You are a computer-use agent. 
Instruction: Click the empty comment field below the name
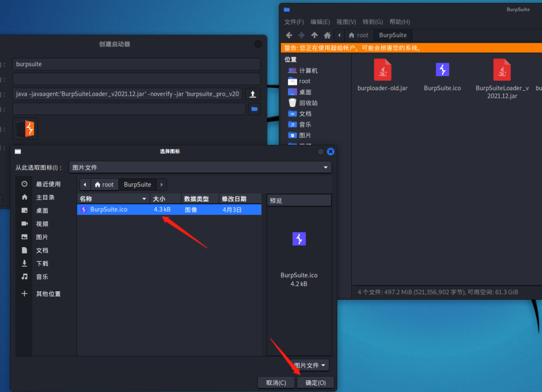tap(137, 79)
